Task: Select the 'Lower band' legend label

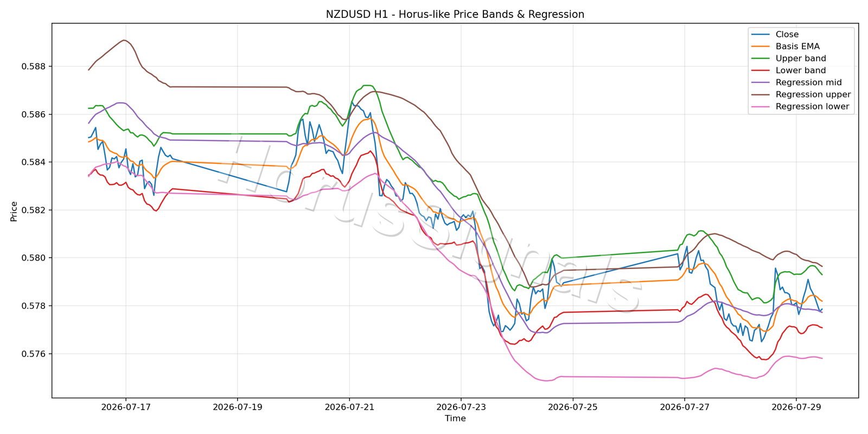Action: point(801,71)
